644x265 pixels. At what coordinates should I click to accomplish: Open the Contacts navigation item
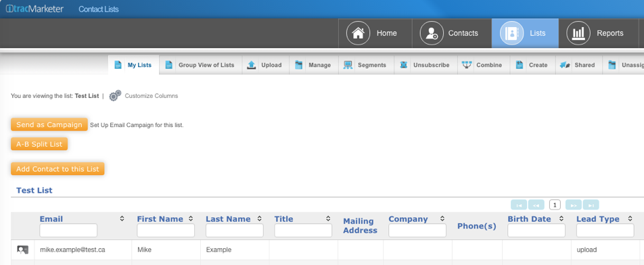(x=452, y=33)
